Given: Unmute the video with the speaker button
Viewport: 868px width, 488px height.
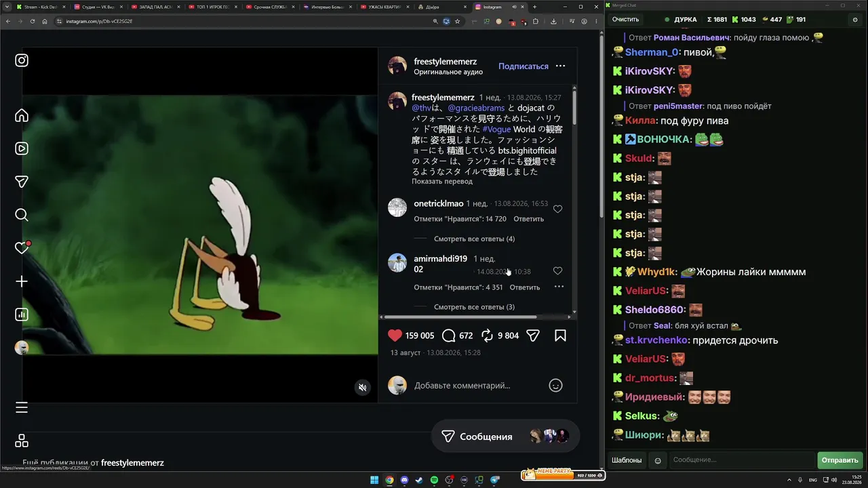Looking at the screenshot, I should pos(363,388).
